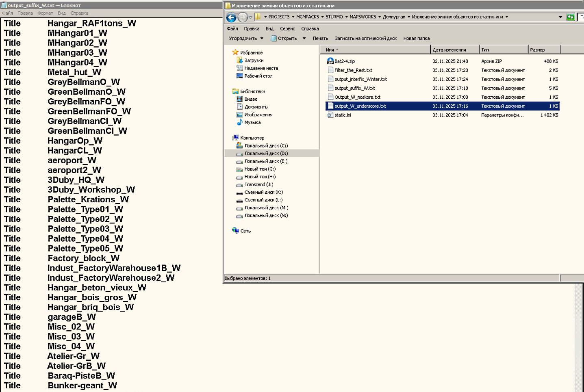Expand the Упорядочить dropdown menu
This screenshot has height=392, width=584.
(x=246, y=39)
